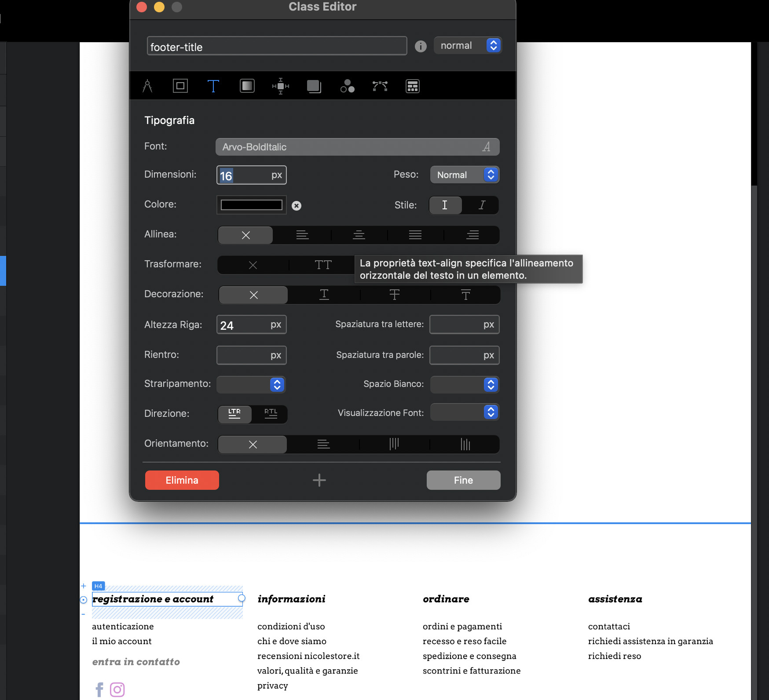769x700 pixels.
Task: Open the shadow settings tab icon
Action: pyautogui.click(x=314, y=86)
